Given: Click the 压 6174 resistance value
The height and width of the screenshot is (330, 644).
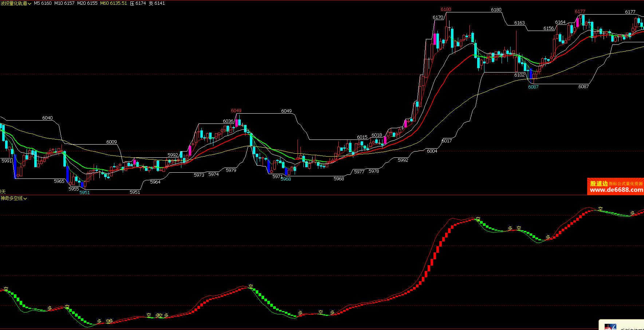Looking at the screenshot, I should (138, 3).
